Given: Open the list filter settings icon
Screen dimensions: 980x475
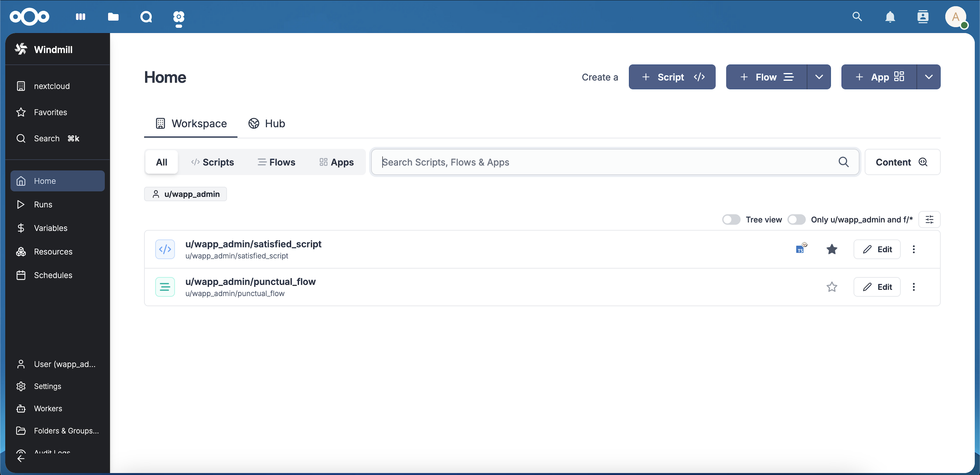Looking at the screenshot, I should pyautogui.click(x=929, y=219).
